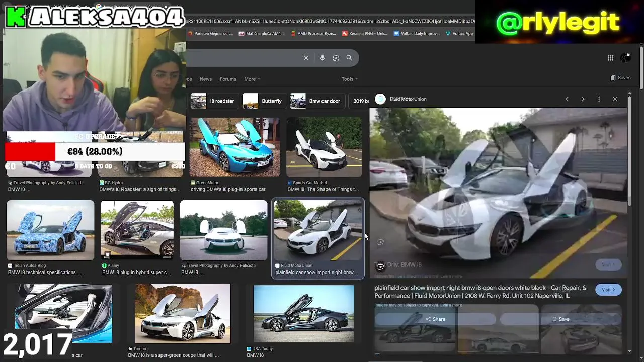The image size is (644, 362).
Task: Open the Google account profile avatar
Action: tap(625, 58)
